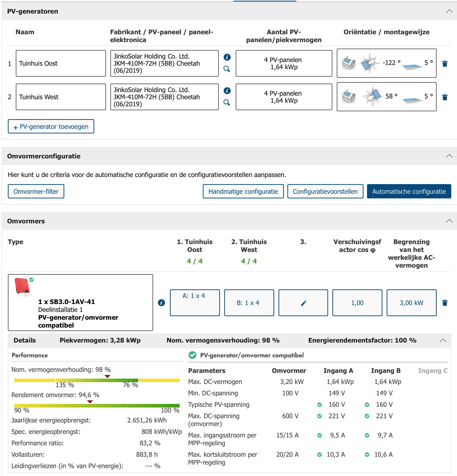
Task: Edit the third inverter input via pencil
Action: coord(303,303)
